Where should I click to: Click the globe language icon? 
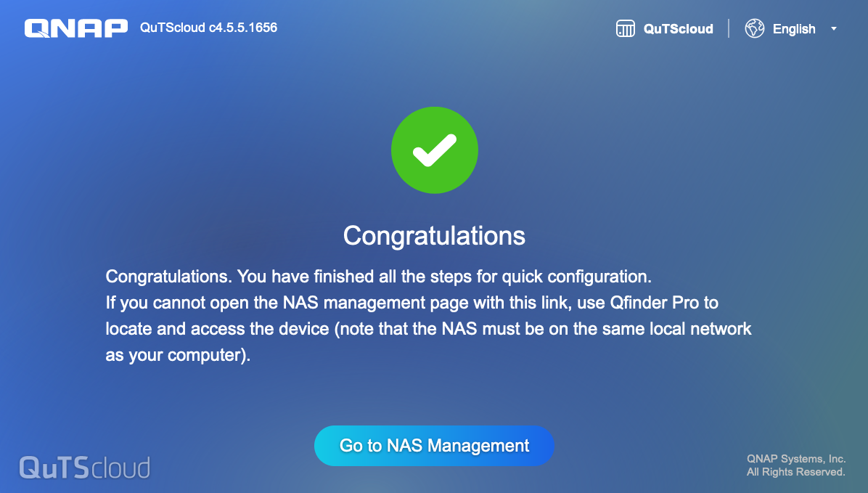(755, 29)
